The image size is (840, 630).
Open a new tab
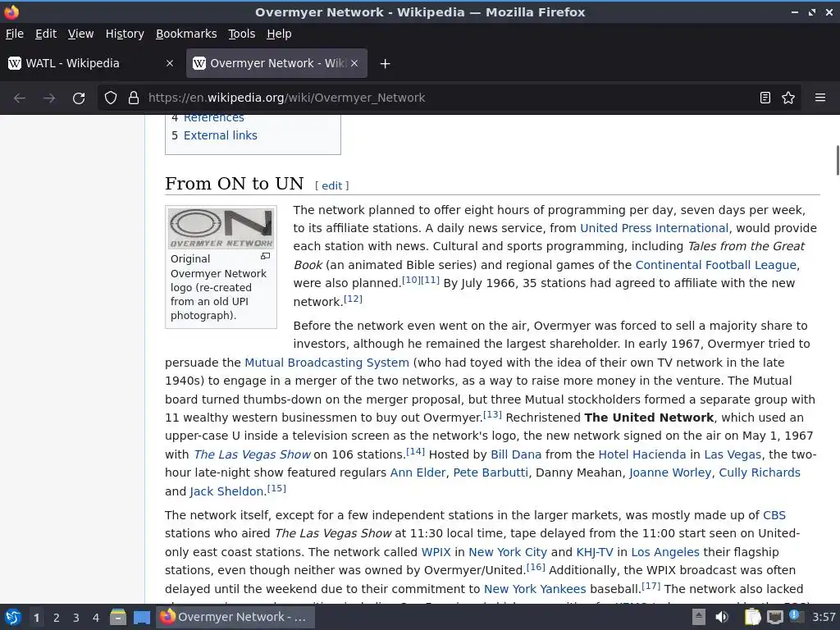385,64
